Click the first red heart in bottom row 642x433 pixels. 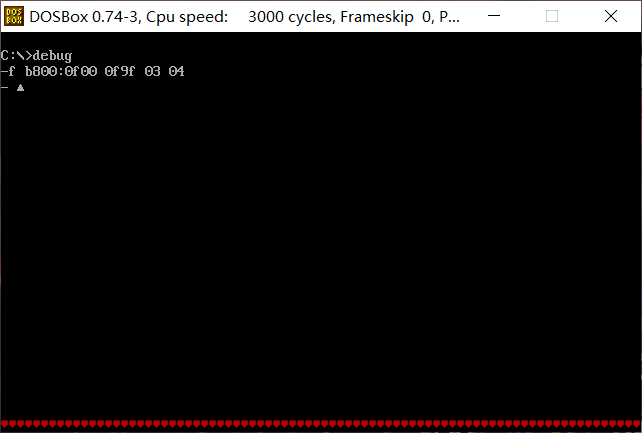tap(5, 424)
